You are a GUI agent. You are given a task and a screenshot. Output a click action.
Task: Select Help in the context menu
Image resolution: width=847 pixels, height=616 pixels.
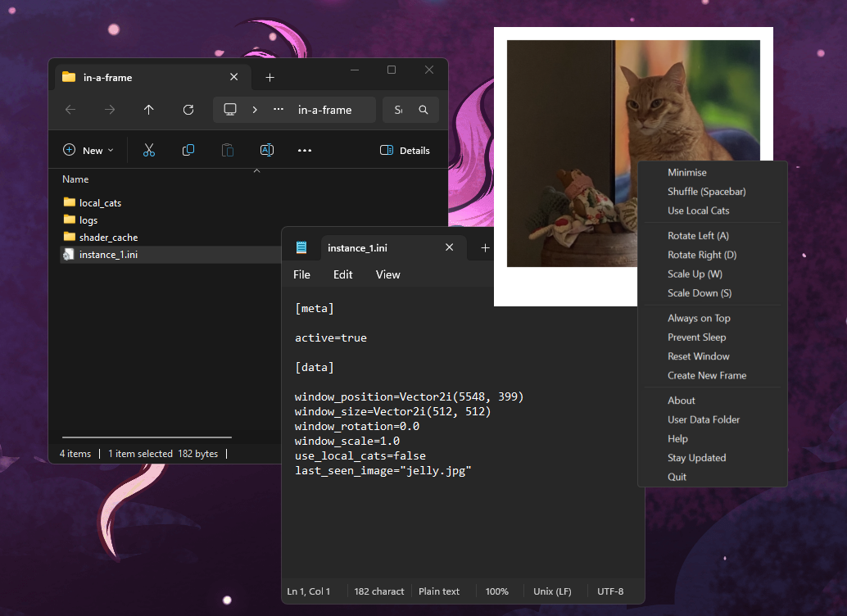point(677,439)
